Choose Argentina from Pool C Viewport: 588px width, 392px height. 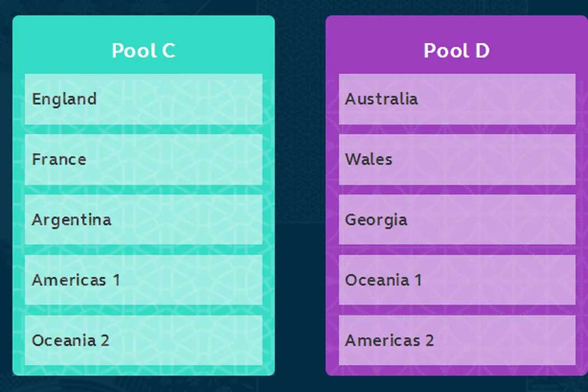[x=143, y=220]
